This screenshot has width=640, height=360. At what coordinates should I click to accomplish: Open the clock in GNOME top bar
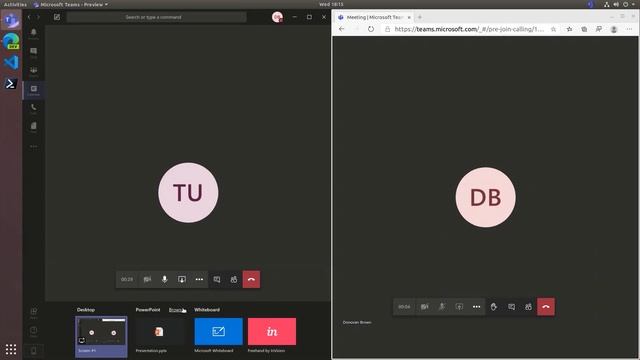pos(331,4)
